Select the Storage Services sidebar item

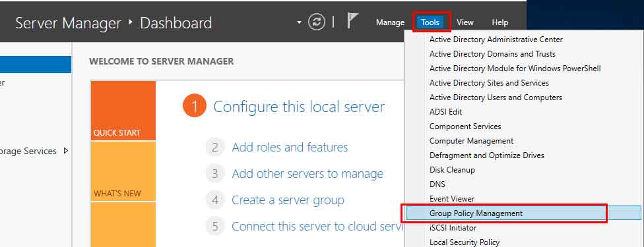28,151
